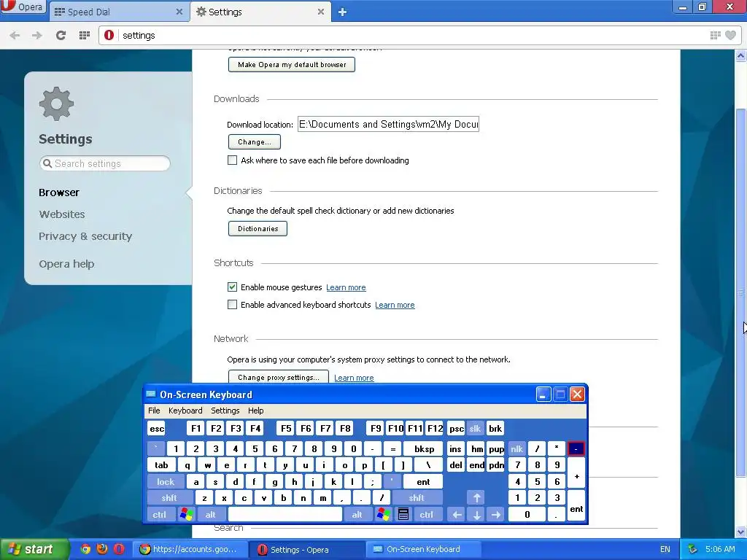Open On-Screen Keyboard Help menu
The image size is (747, 560).
point(256,411)
